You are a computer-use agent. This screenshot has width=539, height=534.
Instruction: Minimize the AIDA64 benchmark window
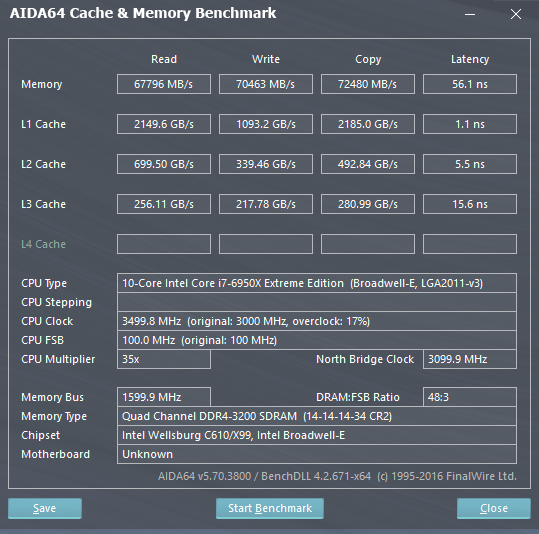[x=470, y=14]
